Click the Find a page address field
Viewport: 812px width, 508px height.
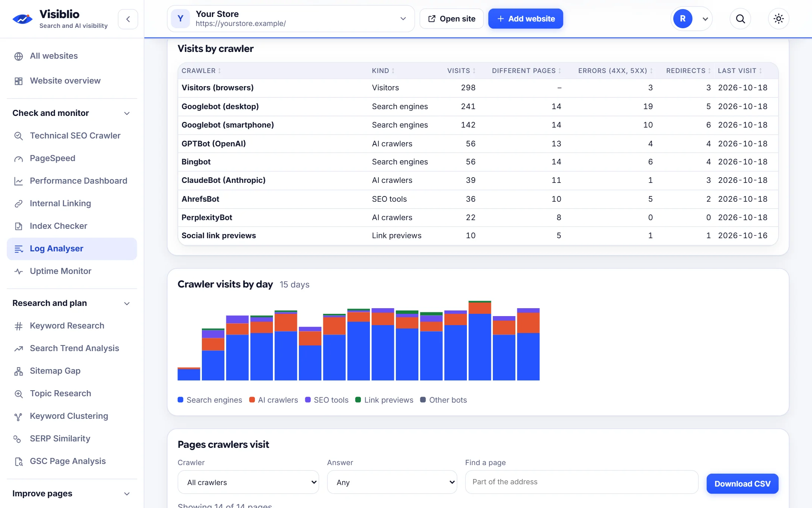(582, 482)
